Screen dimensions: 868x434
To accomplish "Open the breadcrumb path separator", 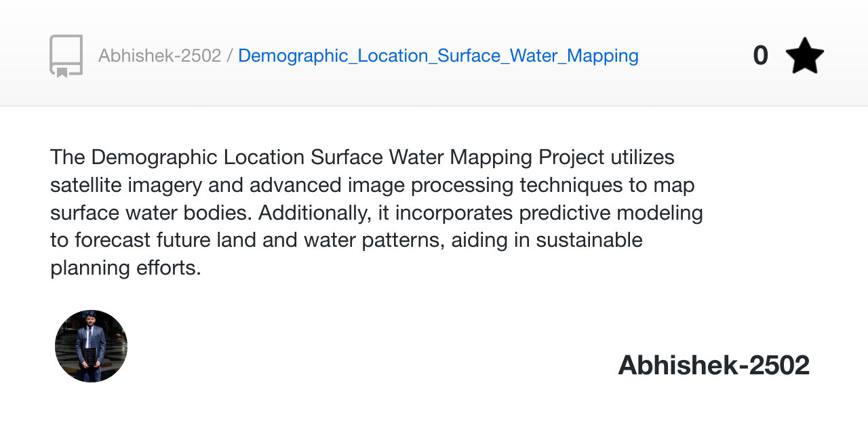I will click(229, 55).
